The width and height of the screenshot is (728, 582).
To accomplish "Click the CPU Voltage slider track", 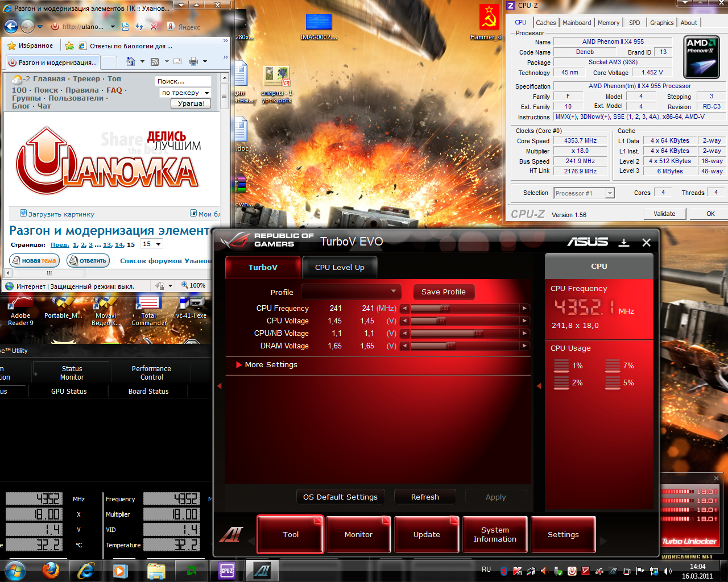I will (x=465, y=321).
